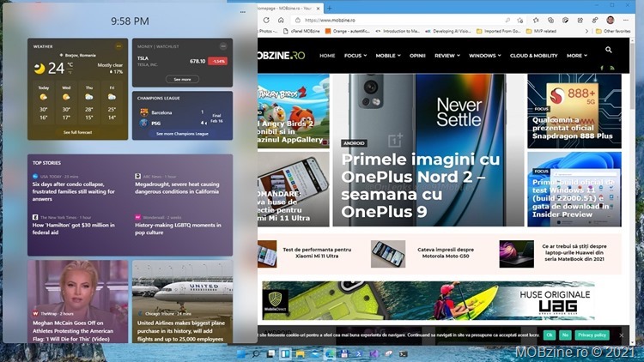Image resolution: width=644 pixels, height=362 pixels.
Task: Open the widgets panel options ellipsis
Action: 243,12
